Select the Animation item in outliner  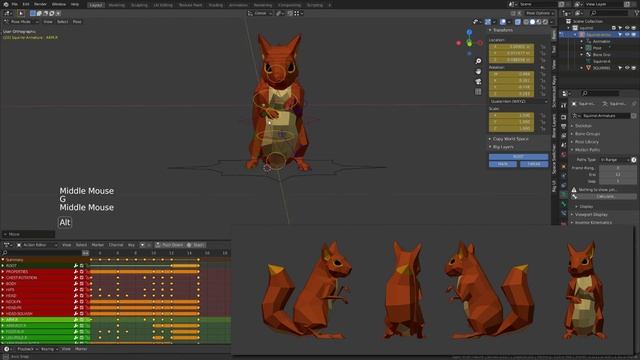pyautogui.click(x=602, y=41)
